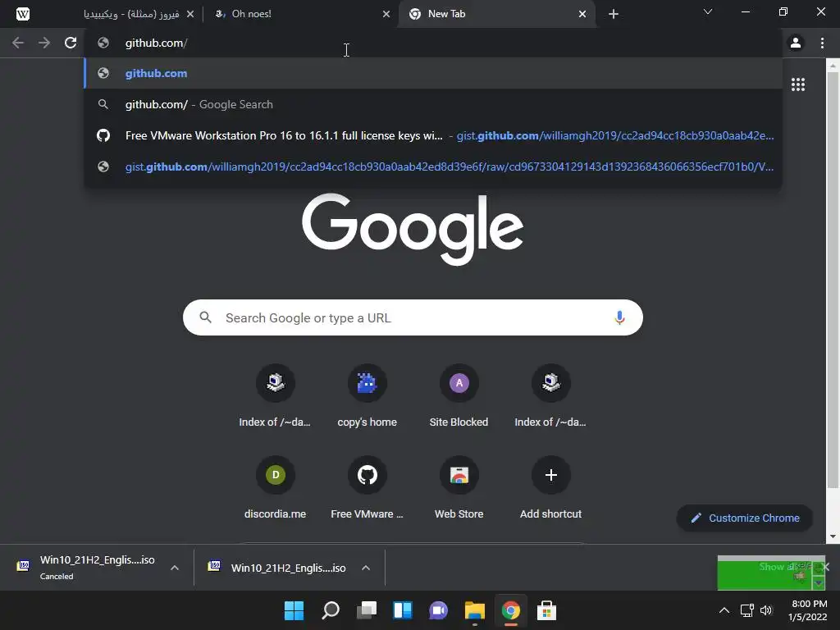Open Widgets from the taskbar
Viewport: 840px width, 630px height.
click(x=403, y=610)
